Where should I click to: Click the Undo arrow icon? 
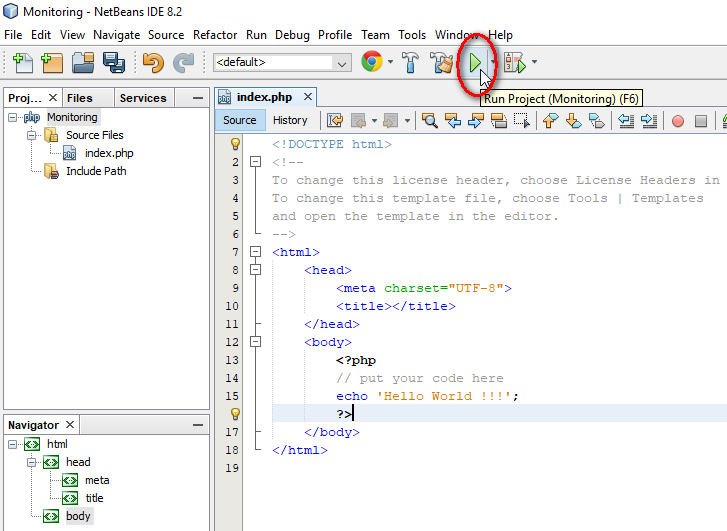tap(153, 63)
